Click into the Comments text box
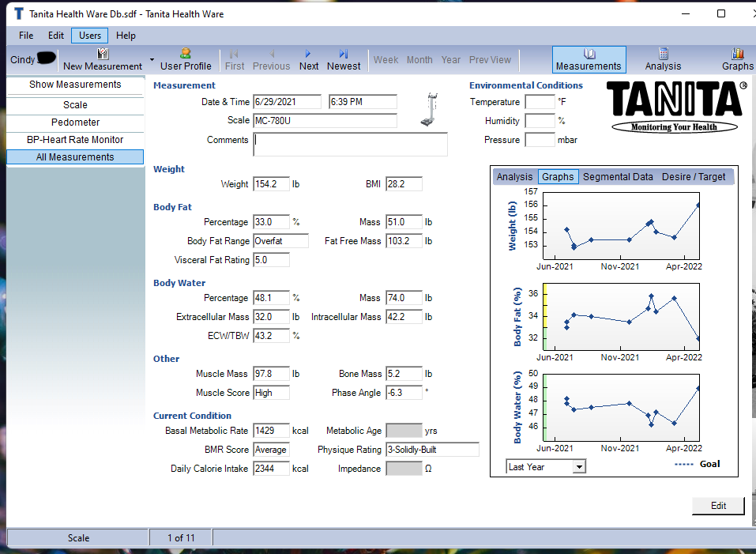The height and width of the screenshot is (554, 756). (350, 145)
